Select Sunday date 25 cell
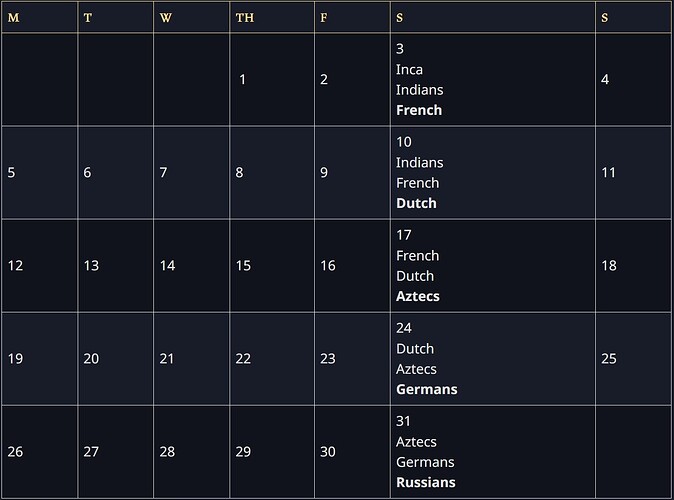The image size is (674, 500). click(609, 359)
